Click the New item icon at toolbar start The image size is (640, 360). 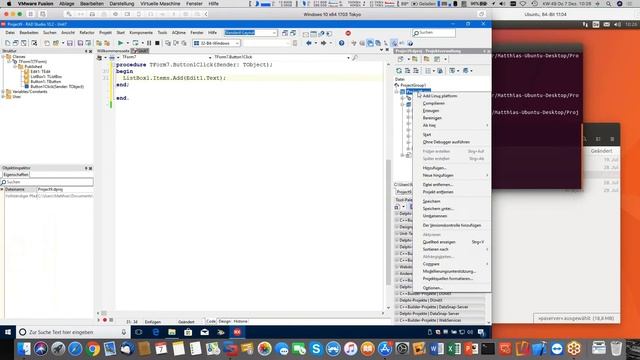7,43
